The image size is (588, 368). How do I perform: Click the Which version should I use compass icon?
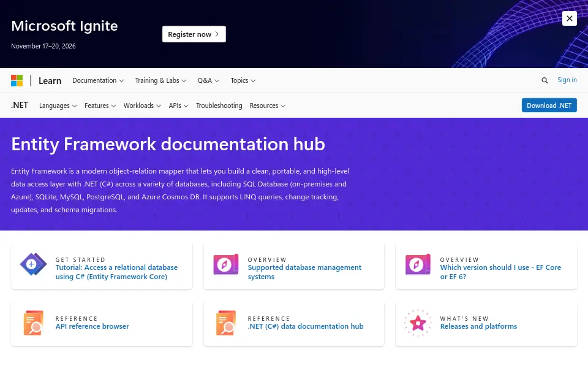coord(418,264)
